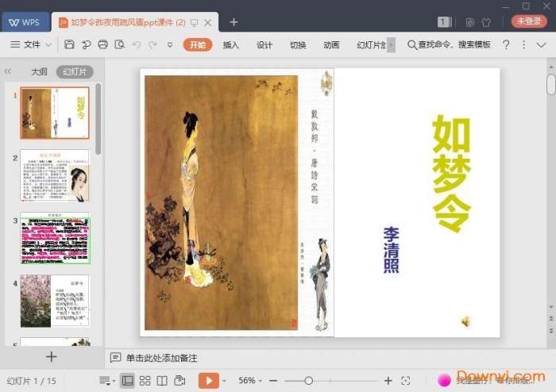The width and height of the screenshot is (556, 392).
Task: Collapse the ribbon with the chevron
Action: (541, 45)
